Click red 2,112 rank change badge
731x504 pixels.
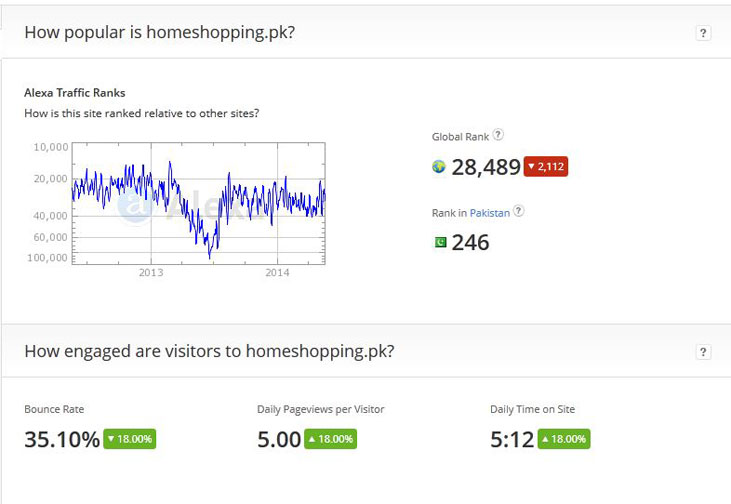pos(546,167)
